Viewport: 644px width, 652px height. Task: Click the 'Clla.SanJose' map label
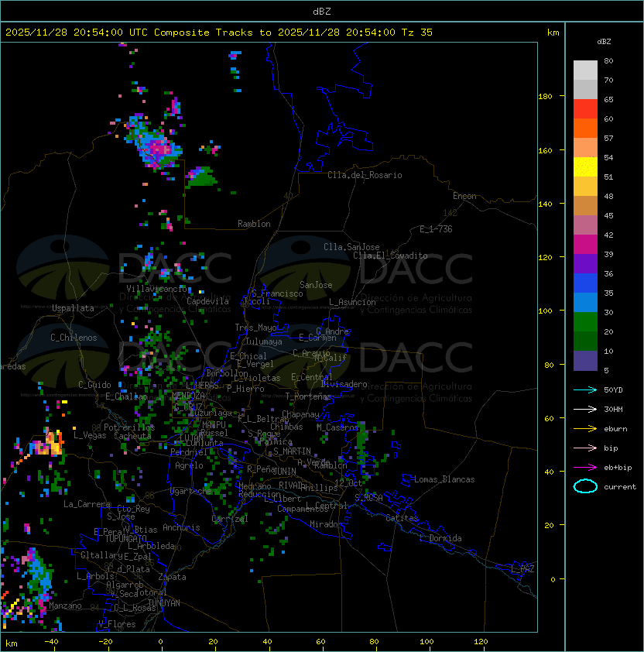tap(351, 247)
